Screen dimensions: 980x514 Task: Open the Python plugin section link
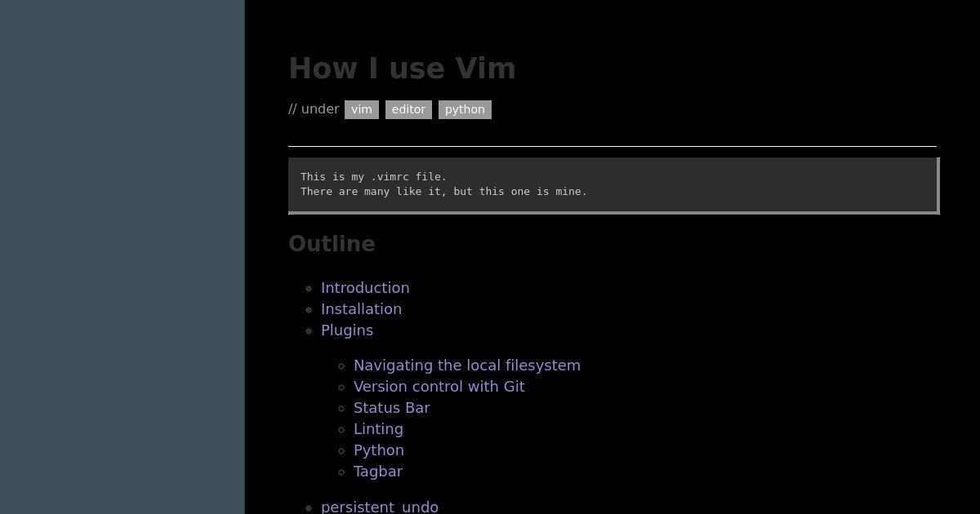point(379,450)
